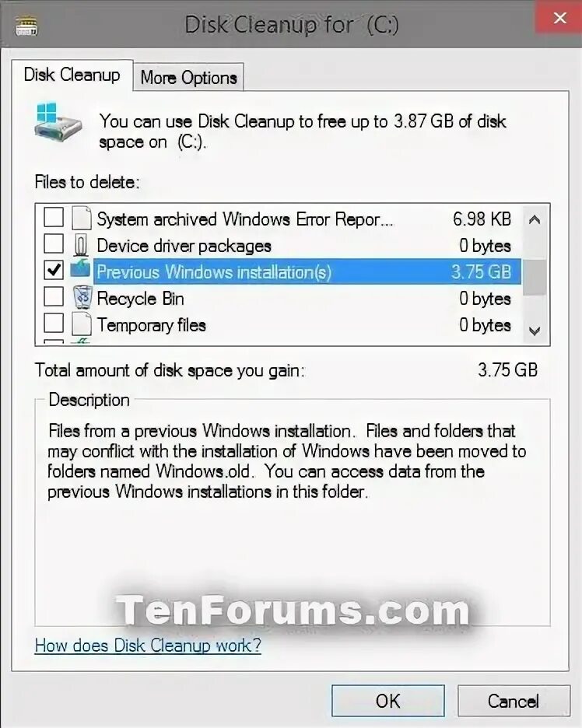Select the Disk Cleanup tab
The width and height of the screenshot is (582, 728).
pos(72,75)
